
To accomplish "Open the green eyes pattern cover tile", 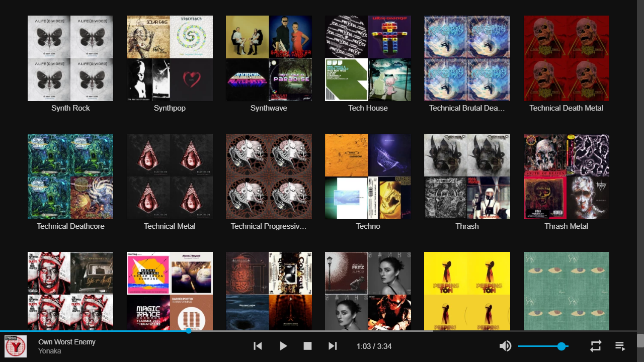I will [x=567, y=291].
